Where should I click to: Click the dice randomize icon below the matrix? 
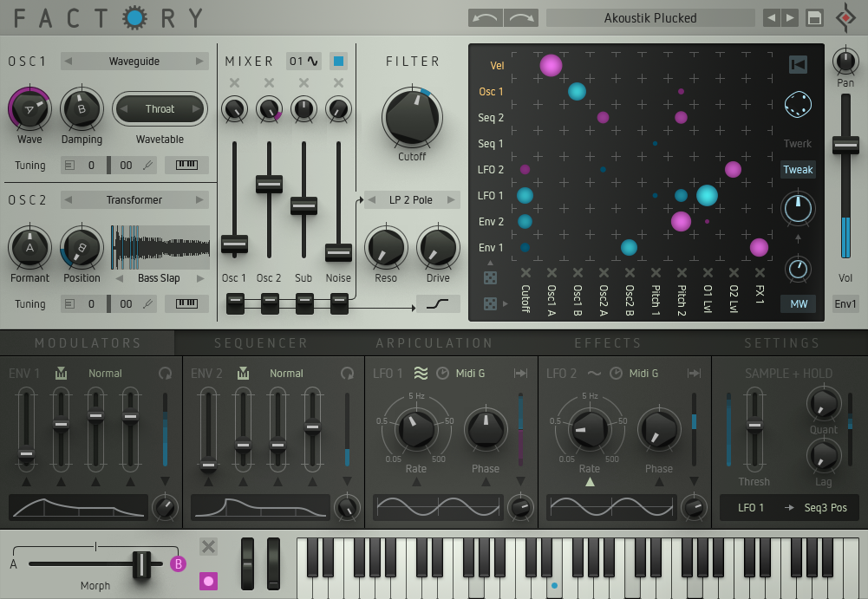click(491, 277)
